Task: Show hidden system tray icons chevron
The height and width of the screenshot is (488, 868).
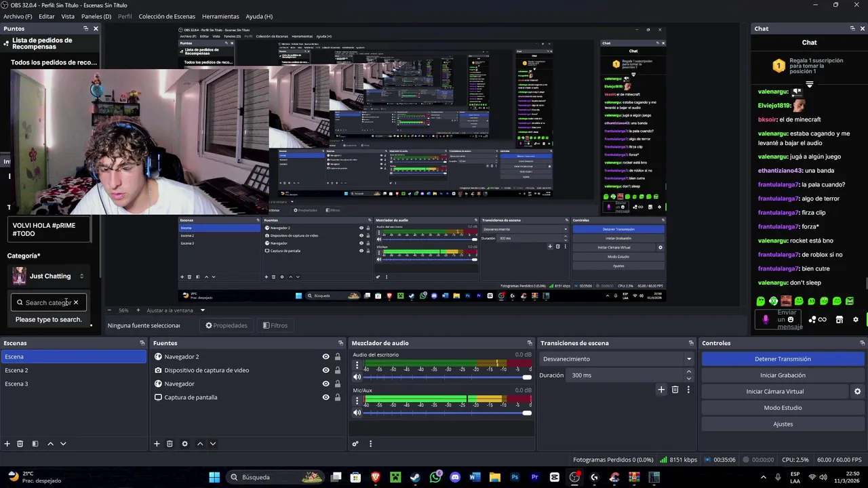Action: coord(763,477)
